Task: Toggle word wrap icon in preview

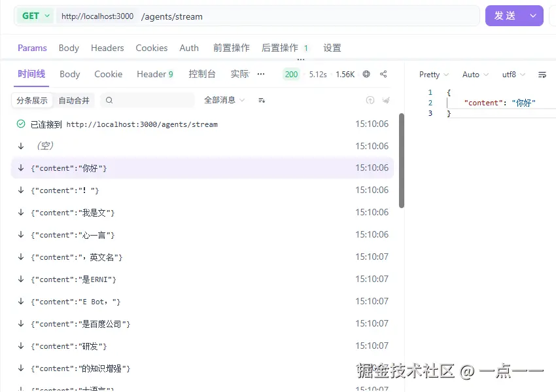Action: pos(542,75)
